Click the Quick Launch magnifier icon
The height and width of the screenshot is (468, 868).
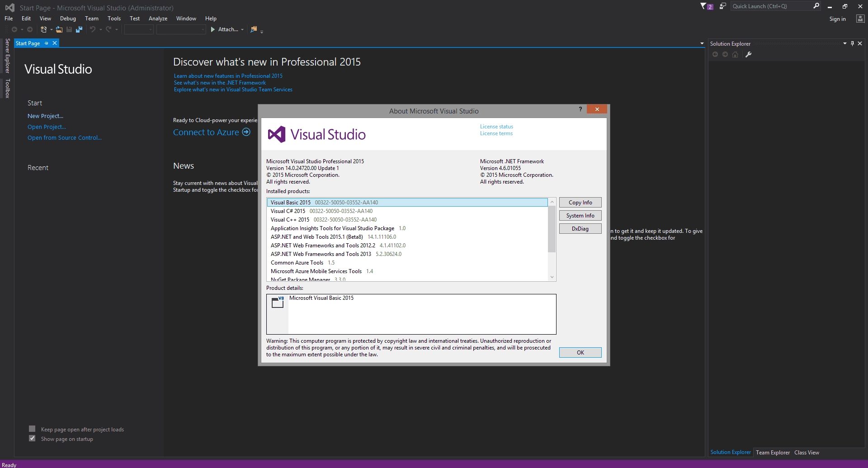click(x=816, y=6)
